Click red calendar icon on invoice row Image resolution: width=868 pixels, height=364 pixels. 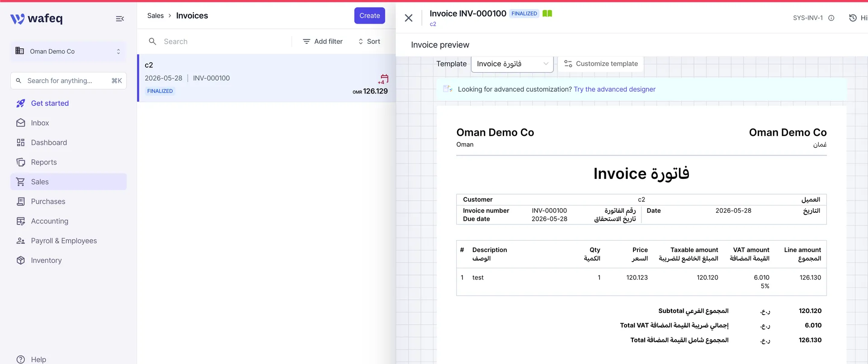[x=383, y=79]
